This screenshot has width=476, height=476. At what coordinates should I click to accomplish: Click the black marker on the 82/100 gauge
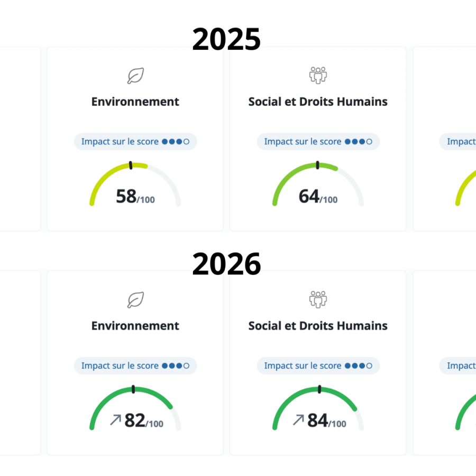[x=133, y=389]
